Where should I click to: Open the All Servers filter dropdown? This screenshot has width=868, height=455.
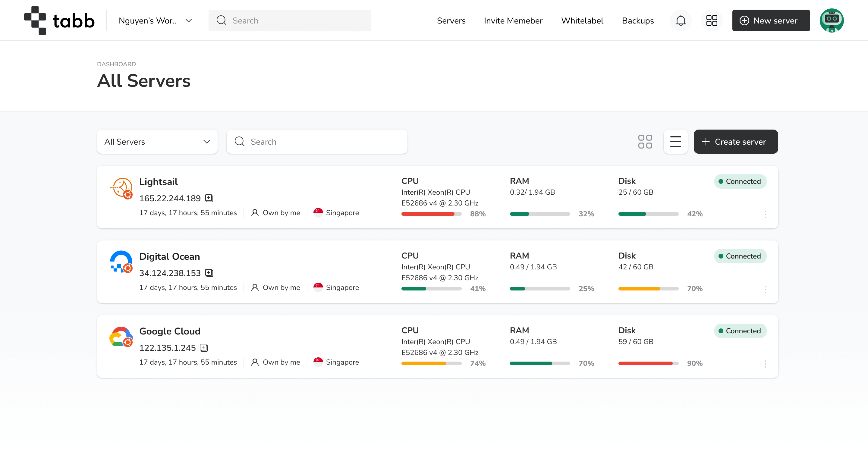pyautogui.click(x=157, y=142)
